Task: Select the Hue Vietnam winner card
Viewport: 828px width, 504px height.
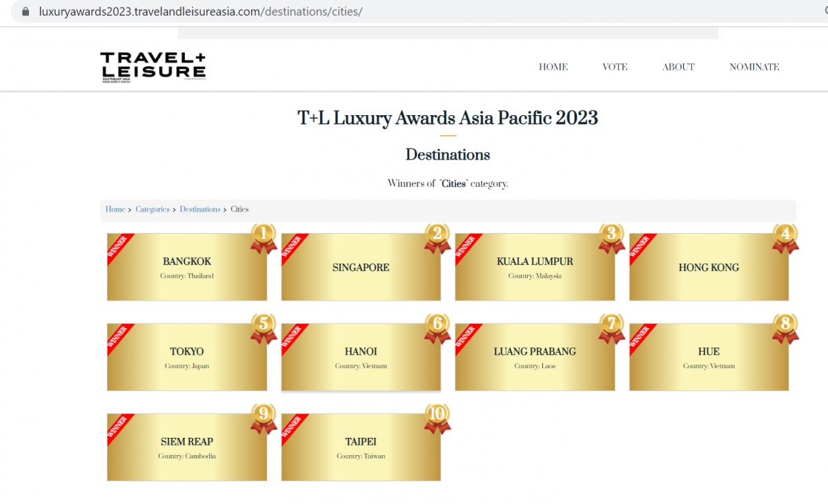Action: pyautogui.click(x=709, y=358)
